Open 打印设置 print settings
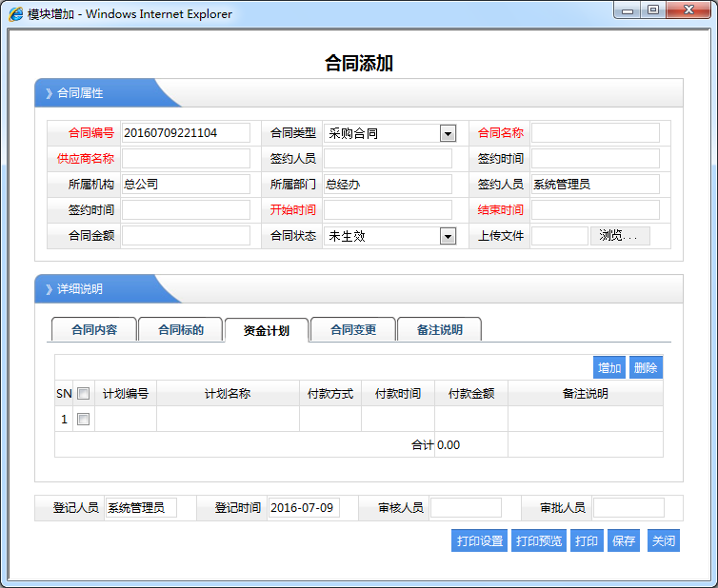 click(x=480, y=541)
